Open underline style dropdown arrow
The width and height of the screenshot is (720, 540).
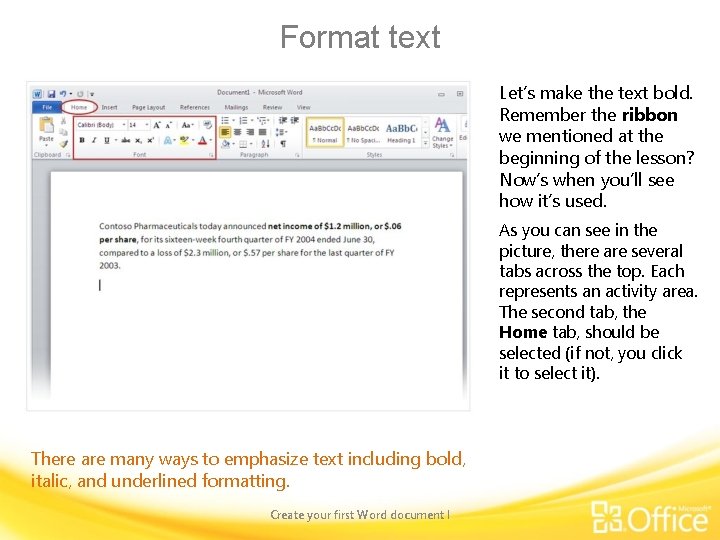pos(115,141)
